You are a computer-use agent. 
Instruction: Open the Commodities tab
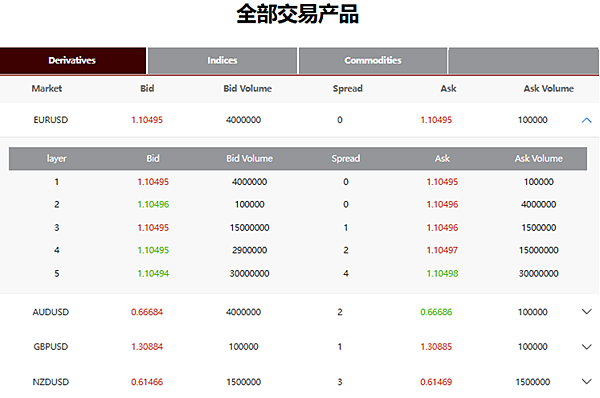coord(373,60)
